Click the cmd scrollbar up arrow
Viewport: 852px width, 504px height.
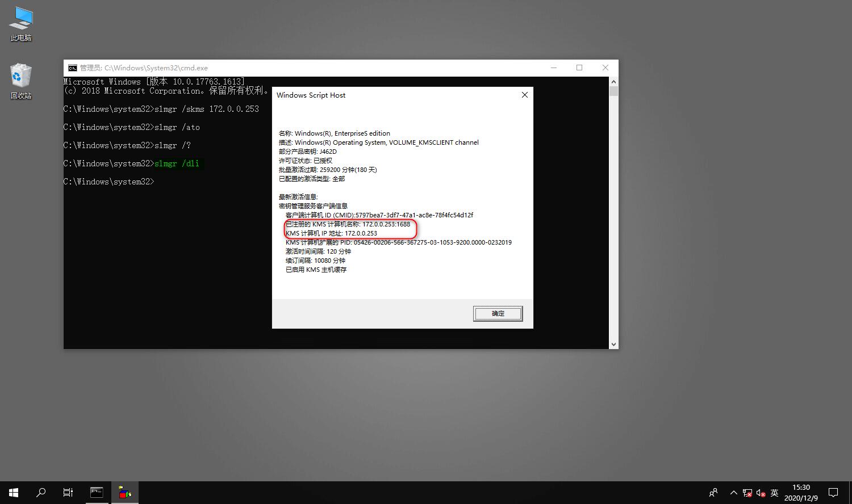pos(613,81)
